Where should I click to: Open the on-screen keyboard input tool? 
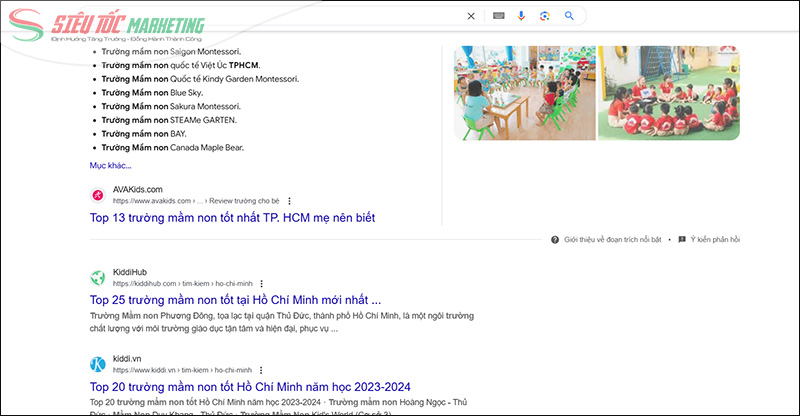[x=498, y=16]
